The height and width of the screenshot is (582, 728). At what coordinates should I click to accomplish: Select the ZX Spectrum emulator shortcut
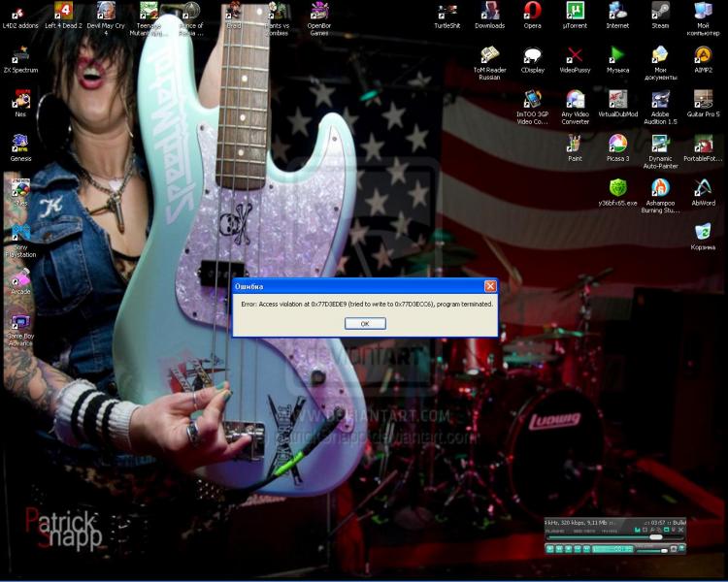pyautogui.click(x=20, y=55)
